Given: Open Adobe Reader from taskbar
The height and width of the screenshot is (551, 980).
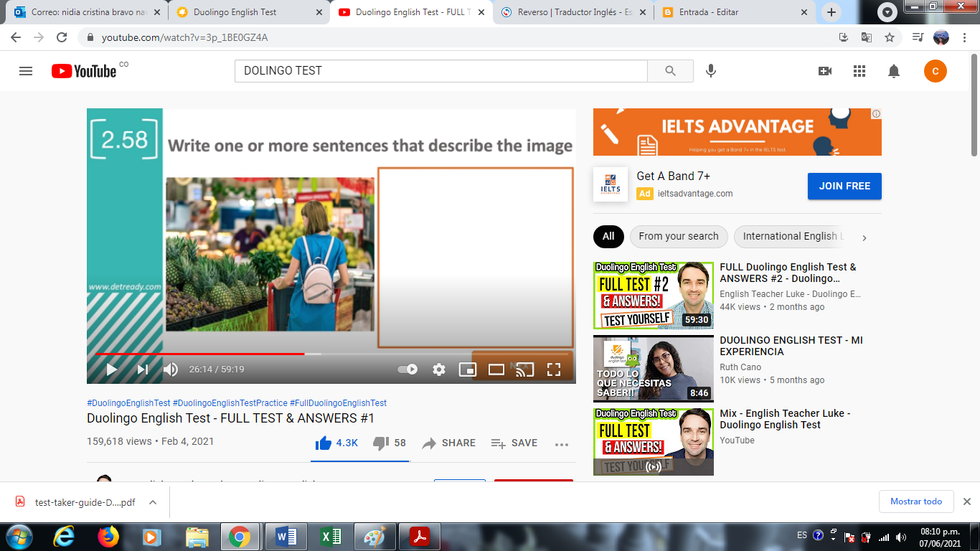Looking at the screenshot, I should (419, 537).
